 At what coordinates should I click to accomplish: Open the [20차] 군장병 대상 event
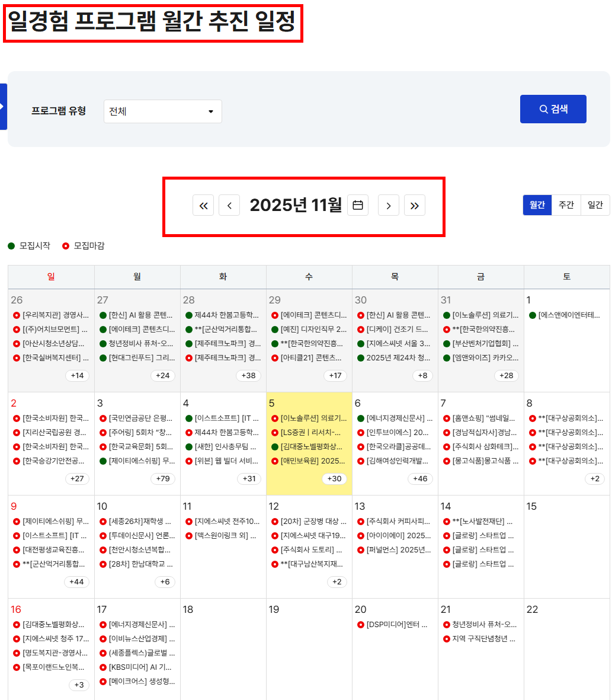point(309,522)
